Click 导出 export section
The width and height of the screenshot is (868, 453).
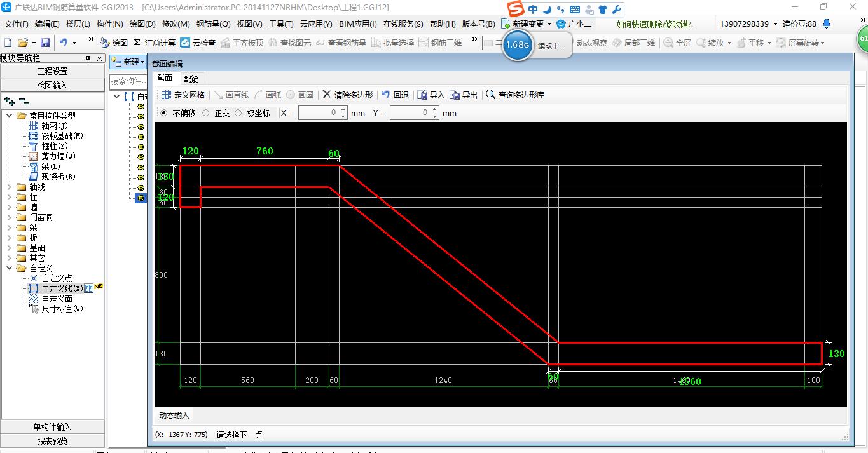tap(464, 95)
